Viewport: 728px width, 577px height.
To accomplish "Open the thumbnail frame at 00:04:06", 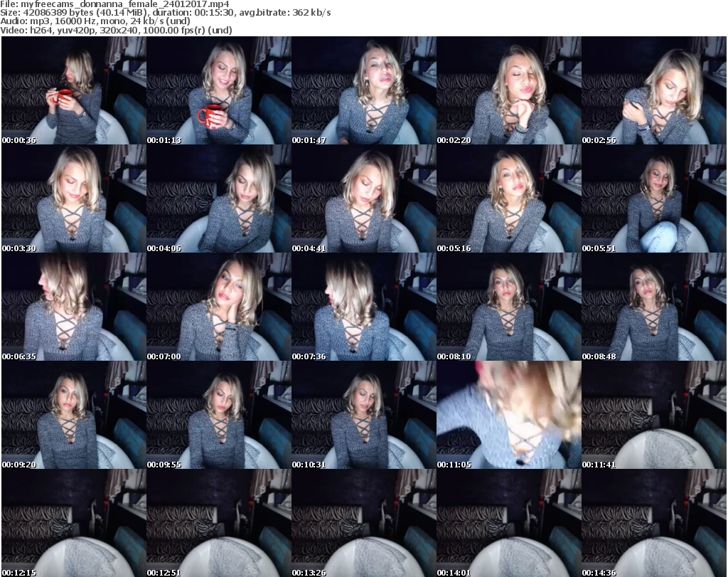I will 219,198.
